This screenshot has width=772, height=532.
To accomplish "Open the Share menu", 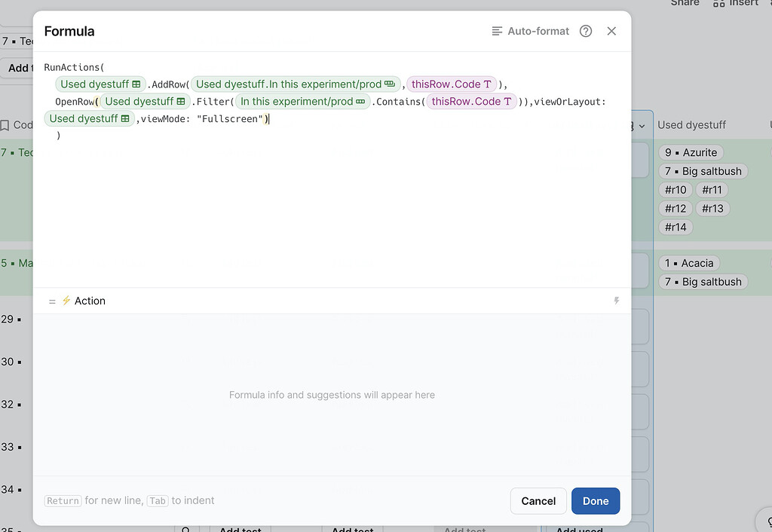I will pyautogui.click(x=684, y=4).
